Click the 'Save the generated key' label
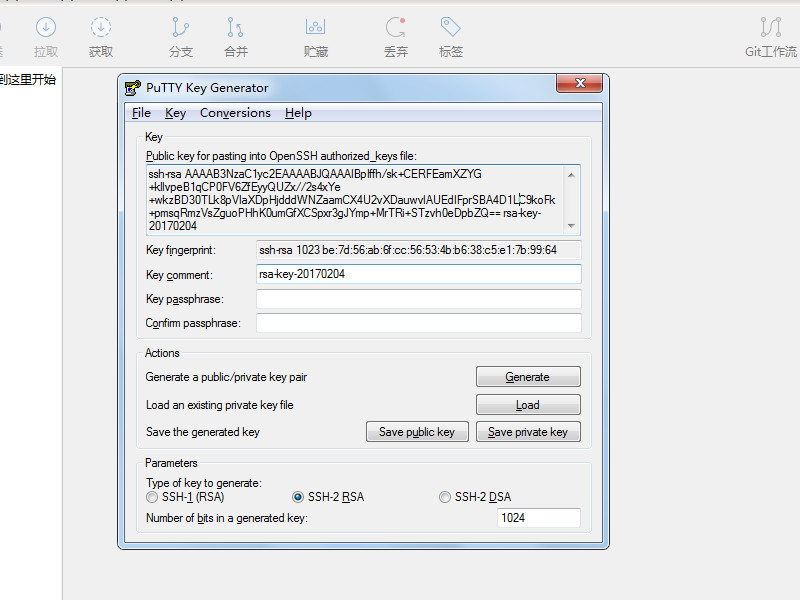Viewport: 800px width, 600px height. click(203, 432)
